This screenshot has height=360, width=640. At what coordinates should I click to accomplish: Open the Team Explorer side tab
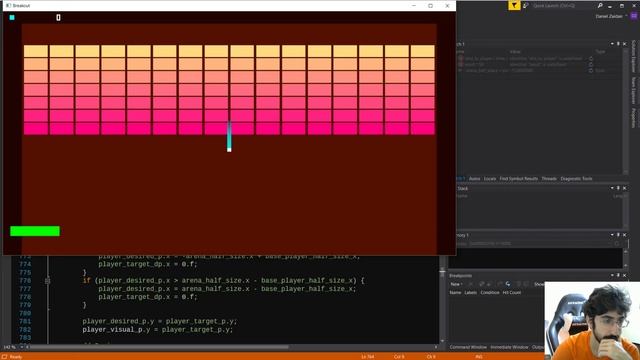pyautogui.click(x=634, y=91)
